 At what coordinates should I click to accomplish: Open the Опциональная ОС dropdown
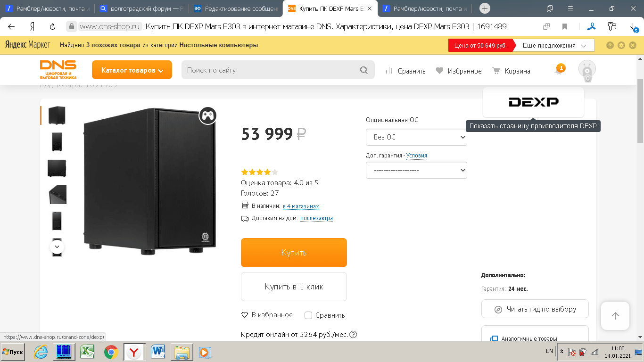pos(416,137)
